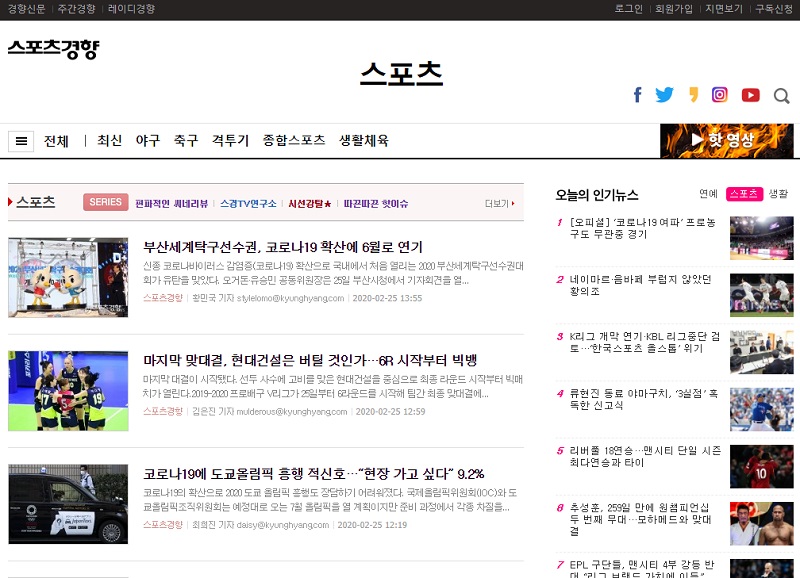Screen dimensions: 800x578
Task: Click the 스포츠 section heading
Action: click(x=35, y=202)
